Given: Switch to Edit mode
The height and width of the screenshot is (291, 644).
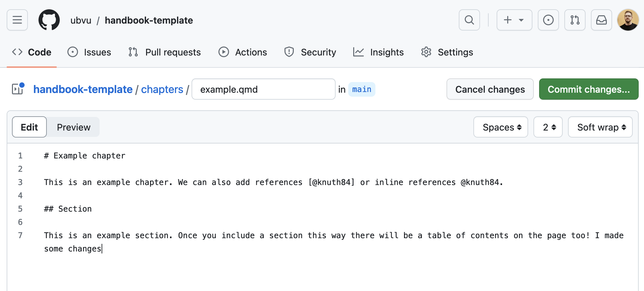Looking at the screenshot, I should [29, 127].
